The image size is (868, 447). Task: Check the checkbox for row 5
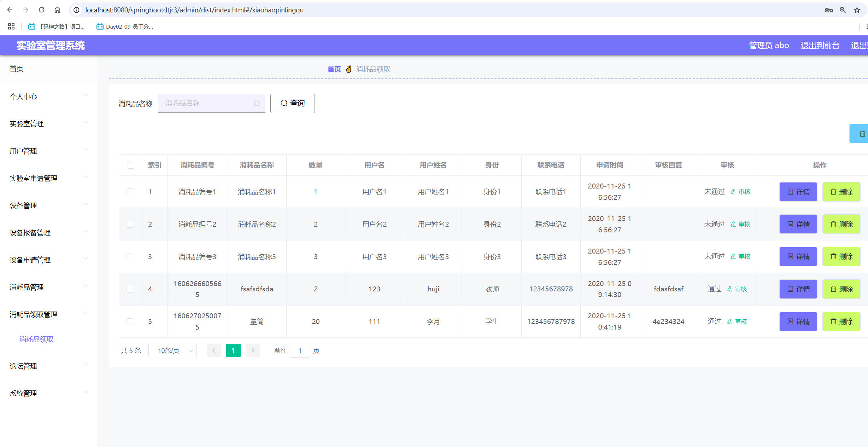(130, 321)
